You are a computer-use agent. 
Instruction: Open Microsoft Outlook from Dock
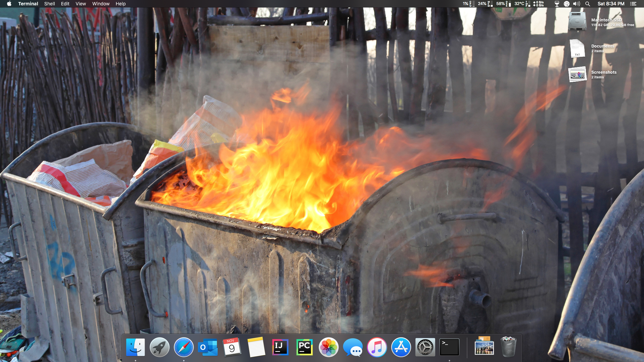pyautogui.click(x=208, y=347)
